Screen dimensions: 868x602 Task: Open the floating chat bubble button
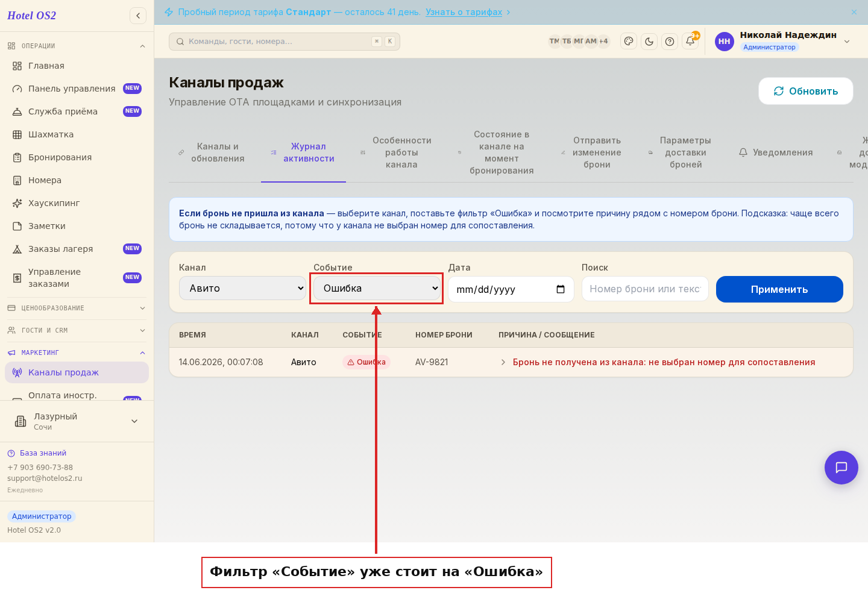click(x=841, y=468)
